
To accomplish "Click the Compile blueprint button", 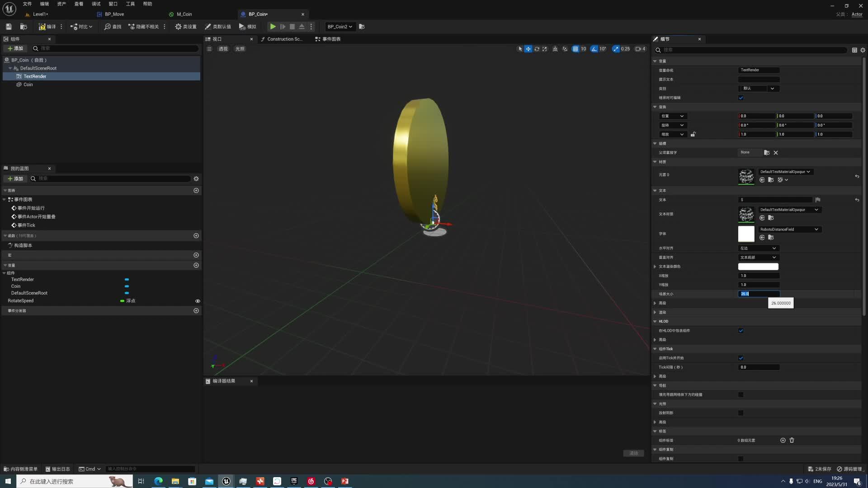I will pos(47,27).
